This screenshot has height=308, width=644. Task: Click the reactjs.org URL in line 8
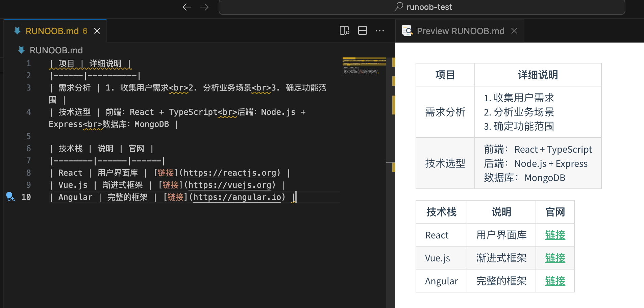[230, 173]
